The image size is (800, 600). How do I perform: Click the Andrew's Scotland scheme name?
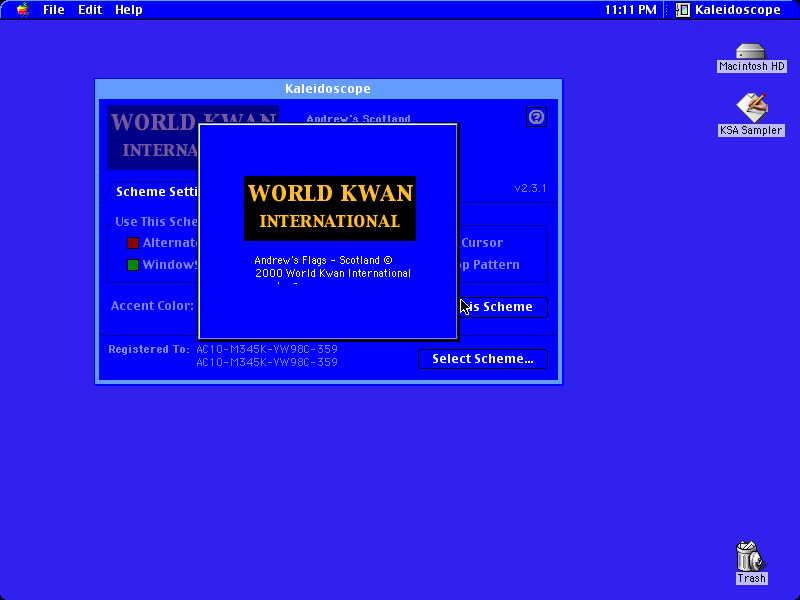click(x=358, y=119)
